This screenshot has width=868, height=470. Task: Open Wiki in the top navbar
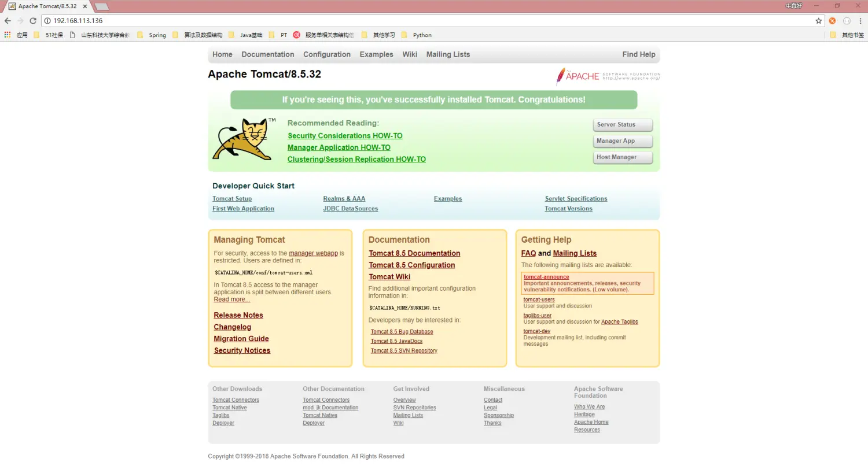click(410, 54)
